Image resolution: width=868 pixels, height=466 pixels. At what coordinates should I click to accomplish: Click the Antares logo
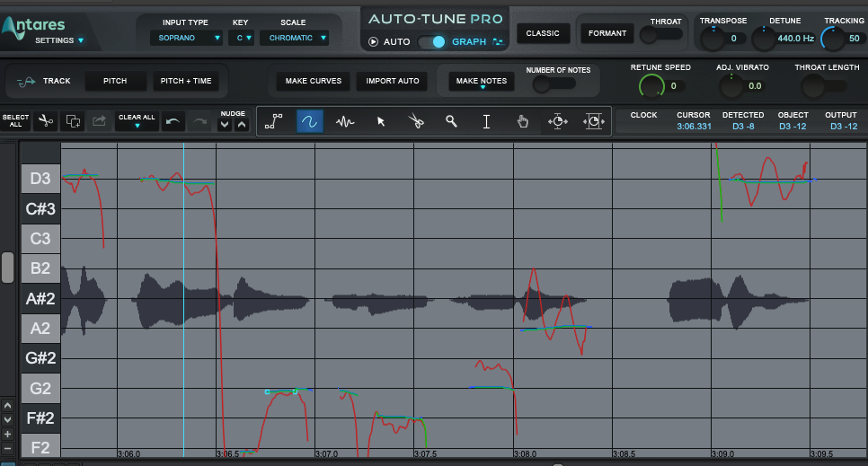(x=33, y=26)
